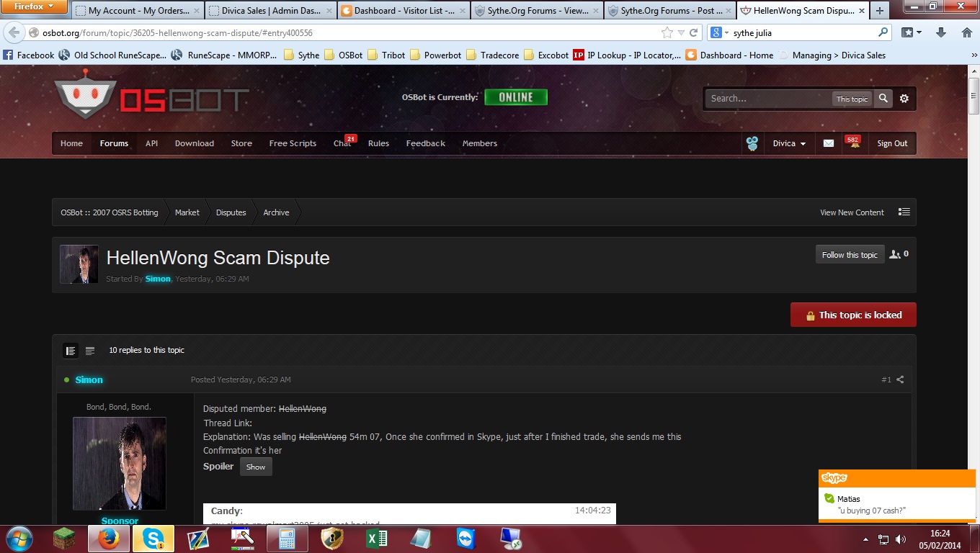Show hidden tray icons arrow
This screenshot has width=980, height=553.
865,539
